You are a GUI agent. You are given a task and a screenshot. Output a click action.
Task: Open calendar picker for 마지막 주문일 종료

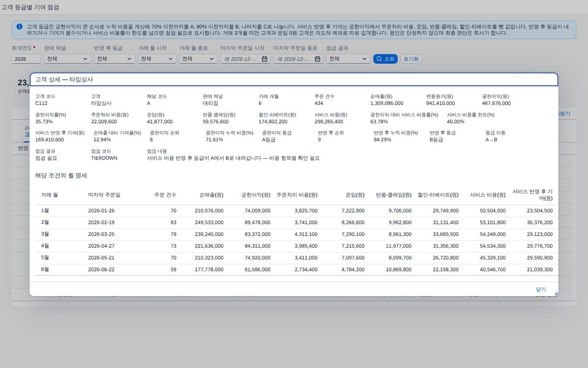pyautogui.click(x=318, y=59)
